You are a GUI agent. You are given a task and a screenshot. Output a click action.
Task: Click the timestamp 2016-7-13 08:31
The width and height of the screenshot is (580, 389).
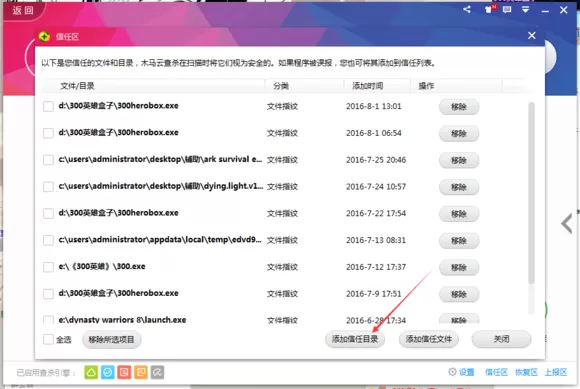point(376,240)
